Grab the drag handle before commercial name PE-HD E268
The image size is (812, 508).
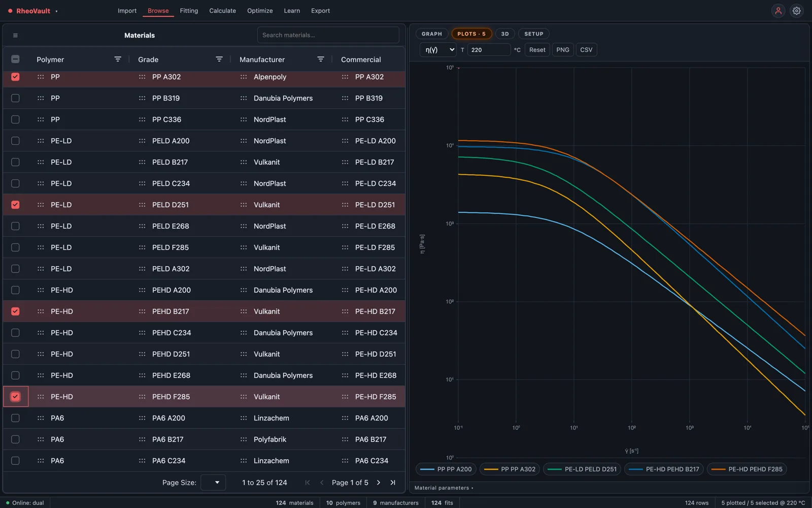click(345, 375)
